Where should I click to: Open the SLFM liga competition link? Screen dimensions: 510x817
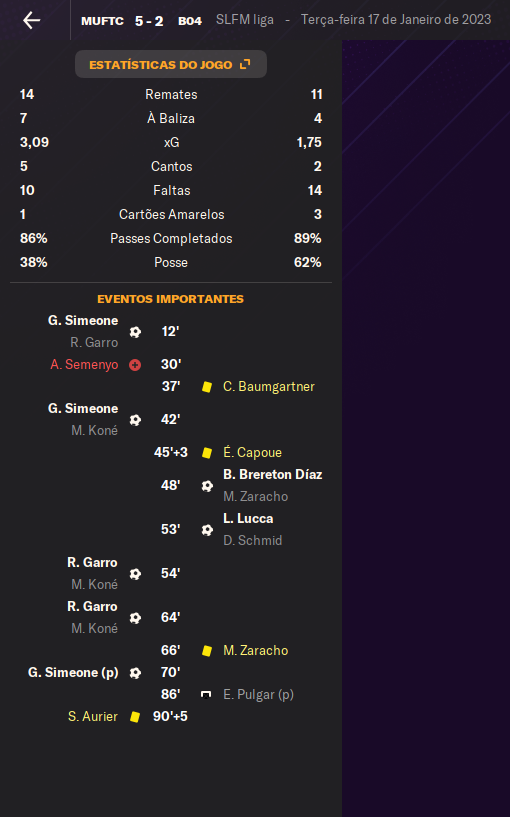pos(245,20)
